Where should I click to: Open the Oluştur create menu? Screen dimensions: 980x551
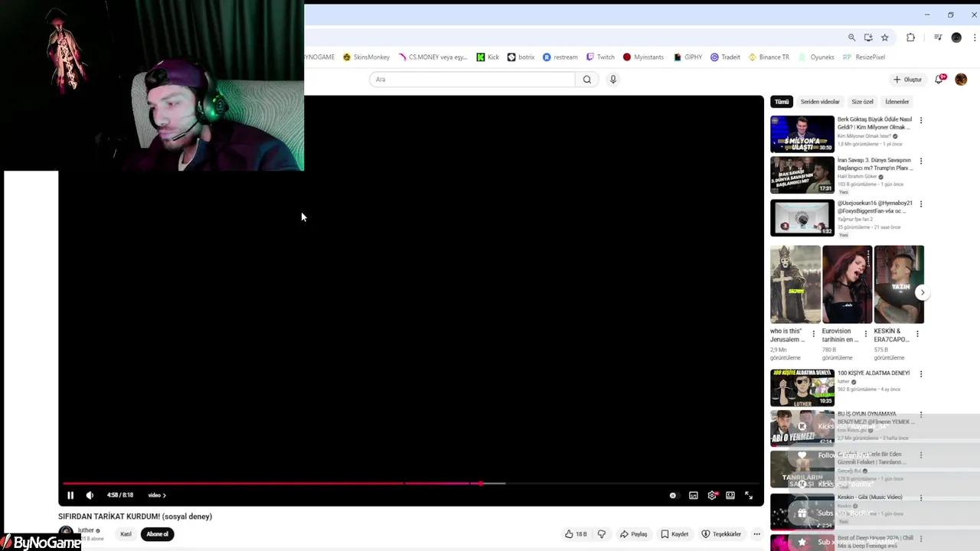coord(908,80)
